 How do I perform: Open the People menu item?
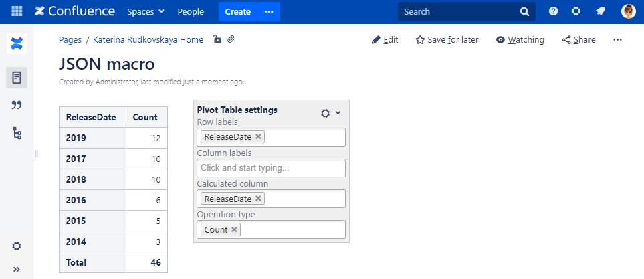191,11
